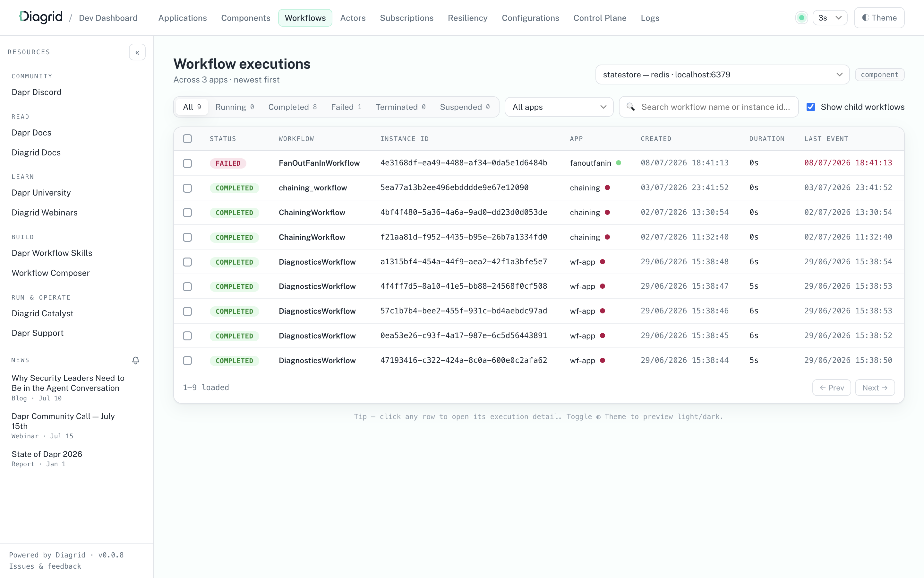Open Dapr Workflow Skills link

point(52,253)
